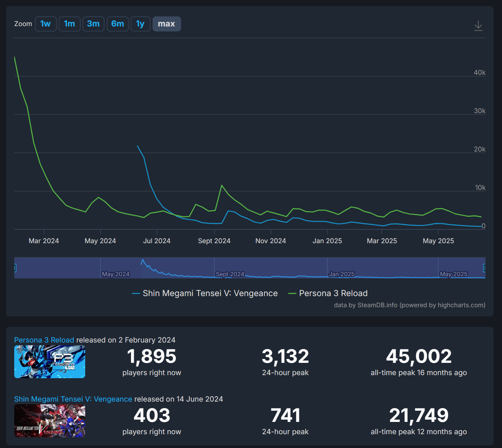Image resolution: width=502 pixels, height=448 pixels.
Task: Select the max zoom range
Action: pyautogui.click(x=167, y=24)
